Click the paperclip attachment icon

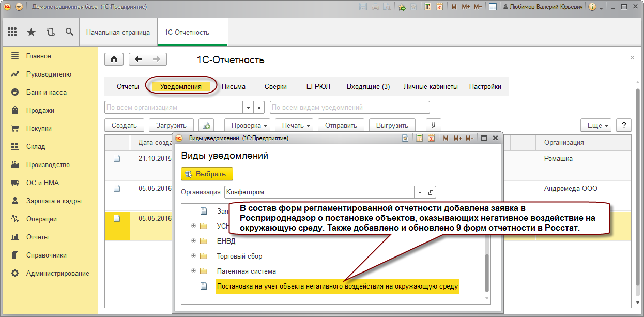433,125
